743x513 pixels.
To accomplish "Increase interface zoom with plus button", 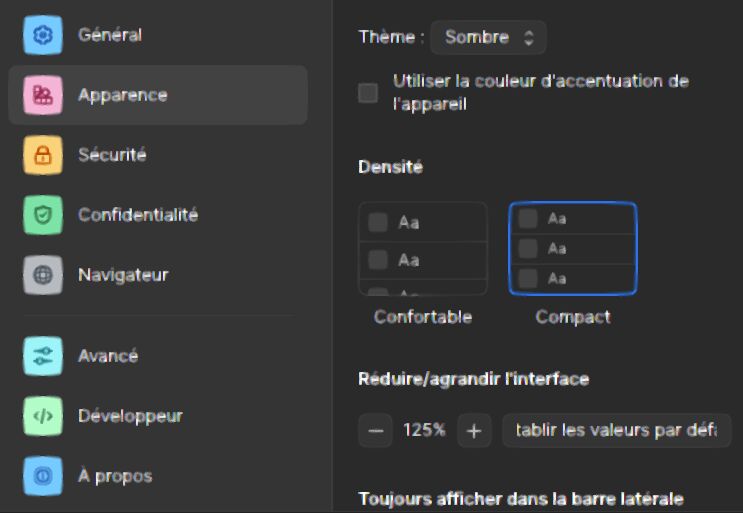I will click(x=474, y=431).
